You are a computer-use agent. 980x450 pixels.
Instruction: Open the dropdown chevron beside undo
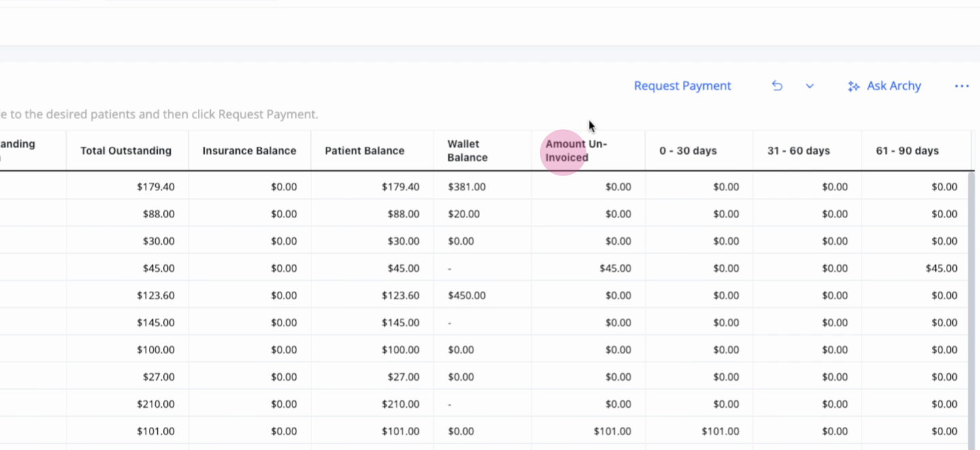pos(809,86)
